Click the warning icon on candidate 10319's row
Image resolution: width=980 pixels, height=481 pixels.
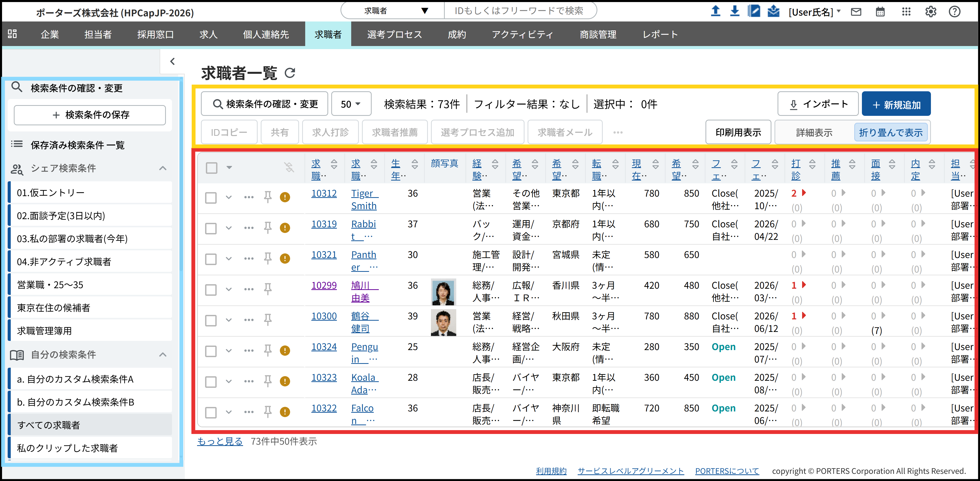(285, 228)
